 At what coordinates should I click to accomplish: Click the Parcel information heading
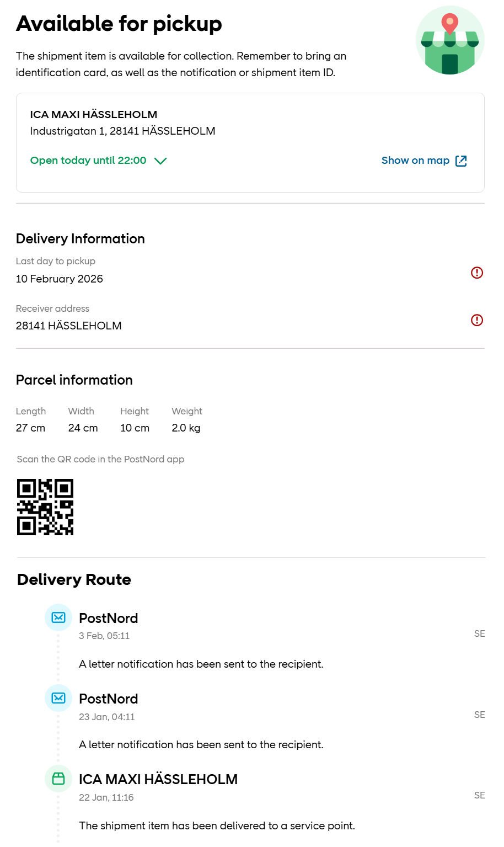point(74,380)
